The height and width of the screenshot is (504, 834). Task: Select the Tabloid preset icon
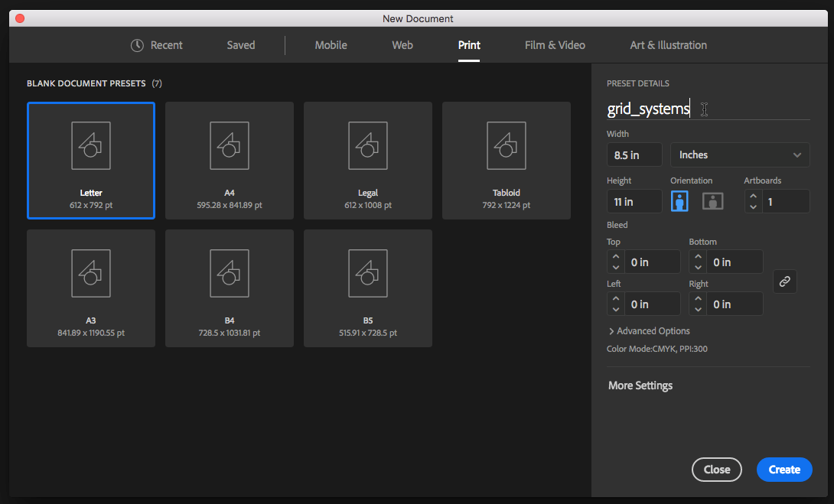507,146
